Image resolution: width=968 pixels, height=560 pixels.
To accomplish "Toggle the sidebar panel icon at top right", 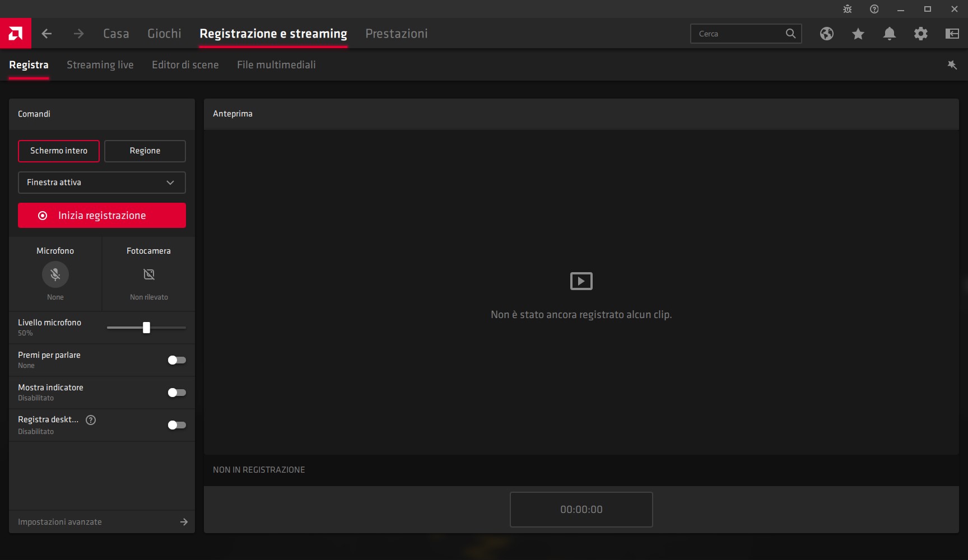I will [x=952, y=34].
